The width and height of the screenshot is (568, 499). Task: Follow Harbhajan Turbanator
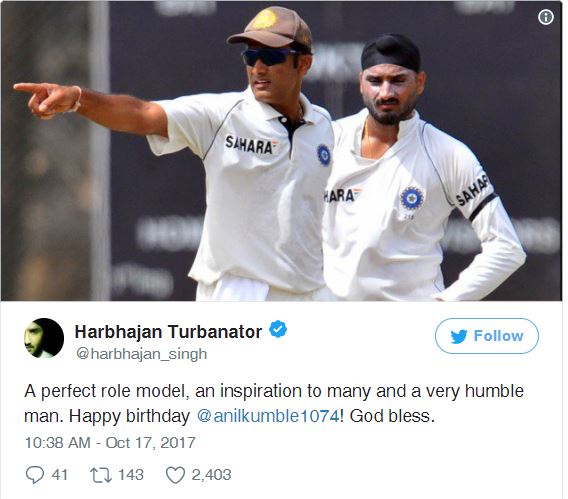[x=486, y=336]
